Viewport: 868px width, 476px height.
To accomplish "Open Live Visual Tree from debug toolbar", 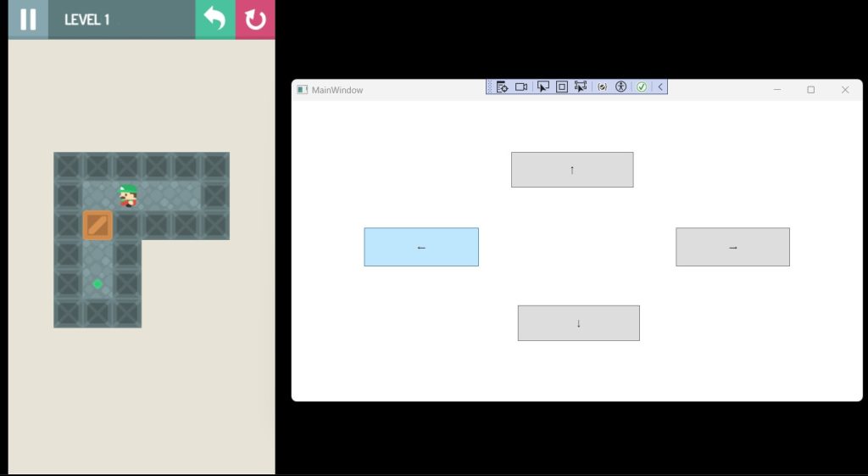I will point(502,87).
